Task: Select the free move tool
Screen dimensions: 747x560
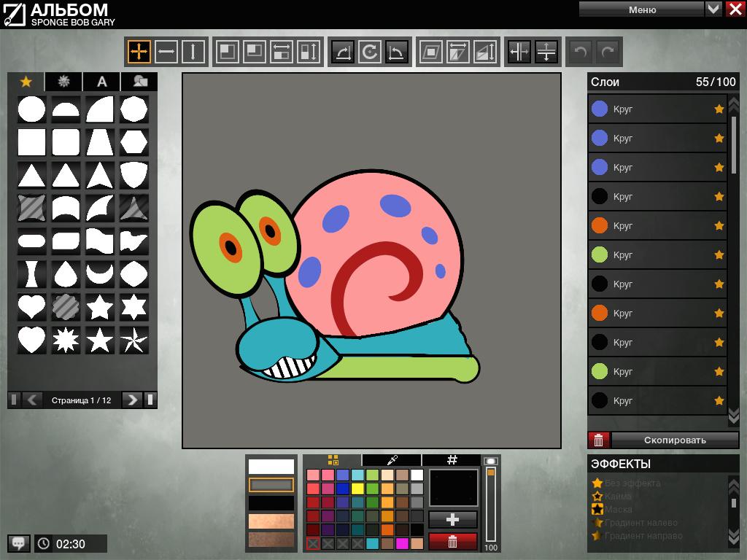Action: [139, 52]
